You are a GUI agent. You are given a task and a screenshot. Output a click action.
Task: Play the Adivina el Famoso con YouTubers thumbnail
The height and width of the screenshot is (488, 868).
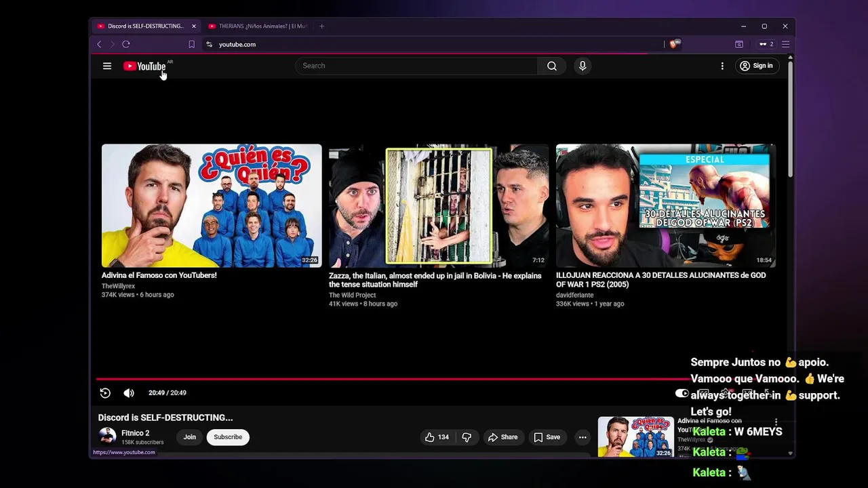pyautogui.click(x=212, y=205)
